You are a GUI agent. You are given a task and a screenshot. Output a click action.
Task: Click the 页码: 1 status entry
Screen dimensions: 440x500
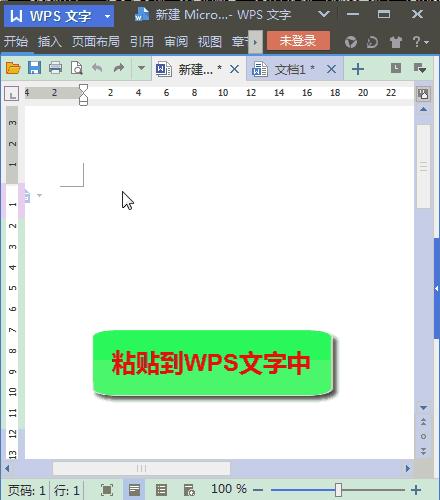(x=26, y=490)
